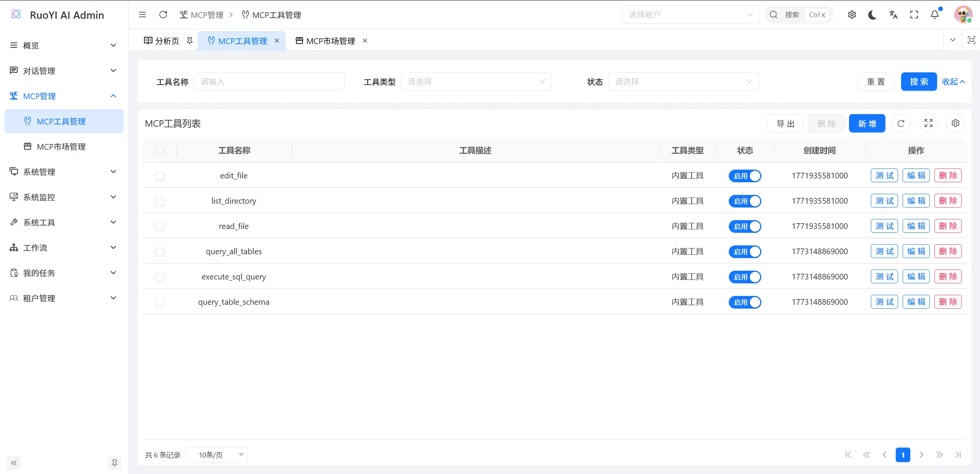Open the notifications bell

[934, 15]
